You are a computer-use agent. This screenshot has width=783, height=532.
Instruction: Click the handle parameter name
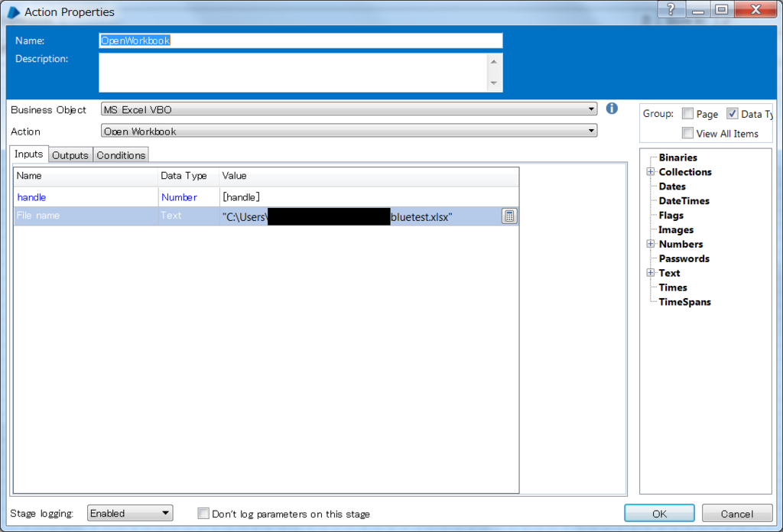[x=31, y=197]
